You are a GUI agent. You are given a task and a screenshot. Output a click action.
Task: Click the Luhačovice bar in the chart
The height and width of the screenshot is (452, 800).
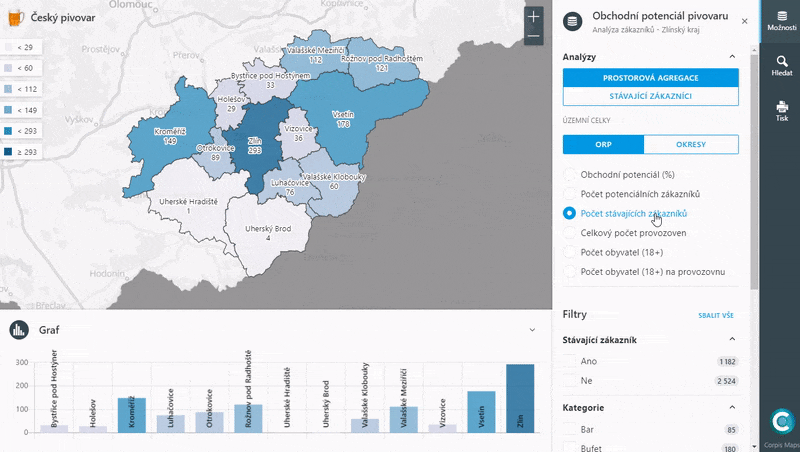[170, 424]
